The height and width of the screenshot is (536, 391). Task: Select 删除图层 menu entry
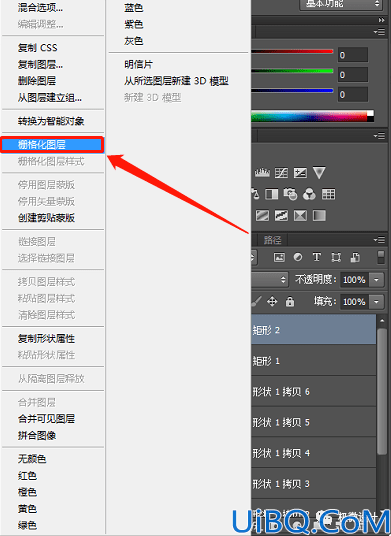(x=37, y=81)
